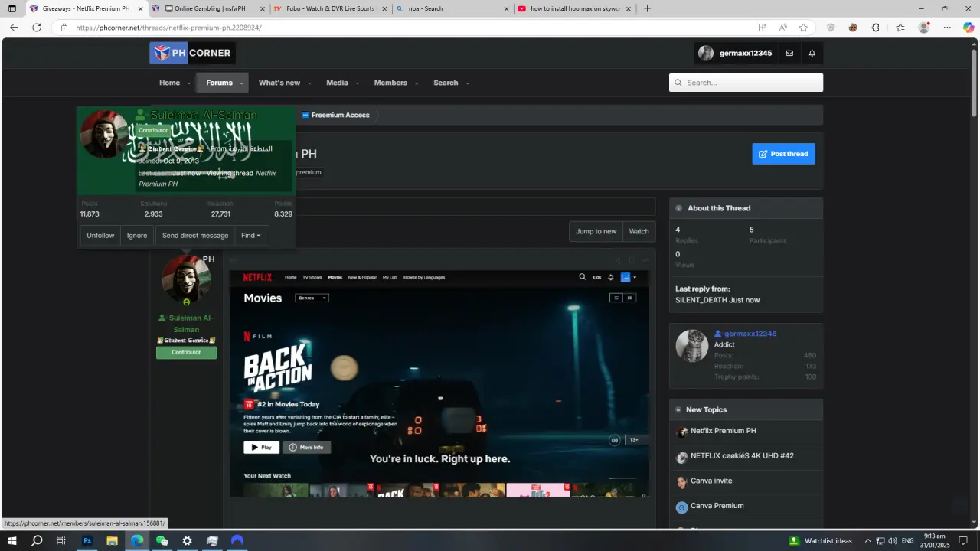This screenshot has width=980, height=551.
Task: Open the Extensions puzzle icon
Action: click(876, 28)
